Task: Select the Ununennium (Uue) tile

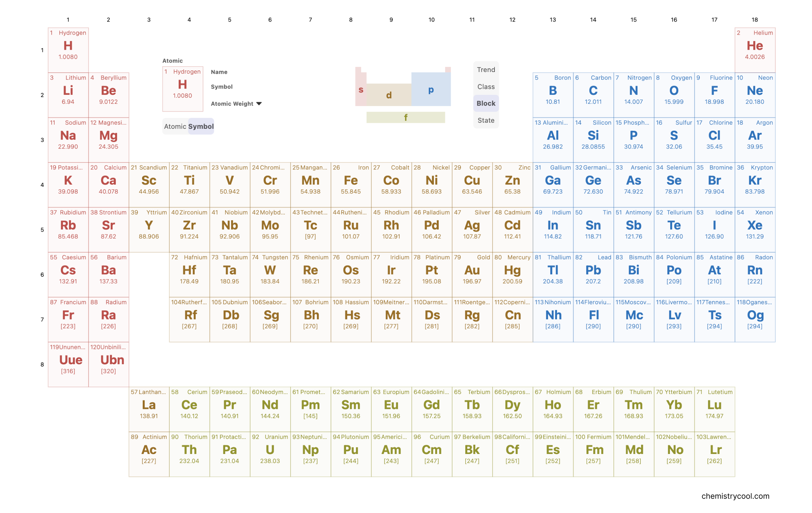Action: point(68,364)
